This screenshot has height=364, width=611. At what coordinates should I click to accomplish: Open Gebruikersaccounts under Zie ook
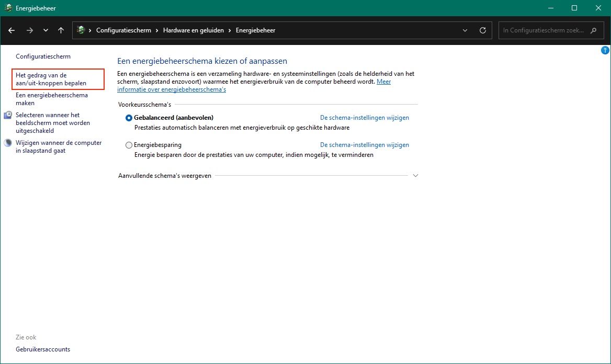43,349
